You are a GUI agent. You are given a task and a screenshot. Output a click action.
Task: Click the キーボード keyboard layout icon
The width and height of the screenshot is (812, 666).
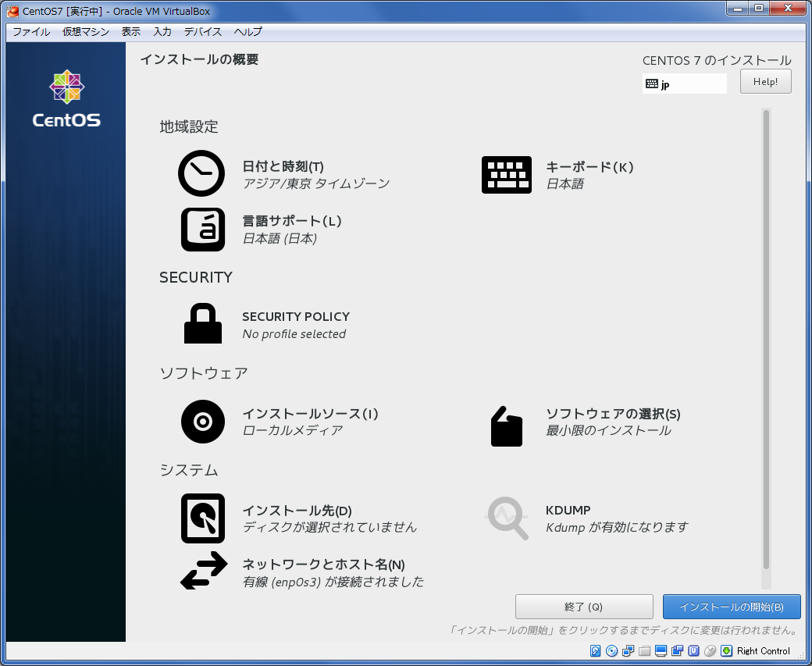pos(506,175)
